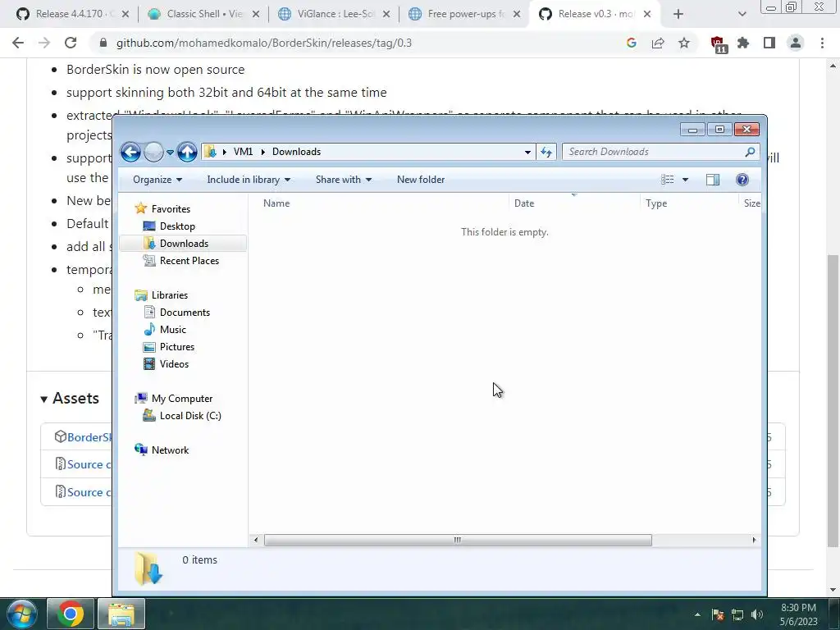Go up one folder level in Explorer
This screenshot has height=630, width=840.
tap(187, 152)
